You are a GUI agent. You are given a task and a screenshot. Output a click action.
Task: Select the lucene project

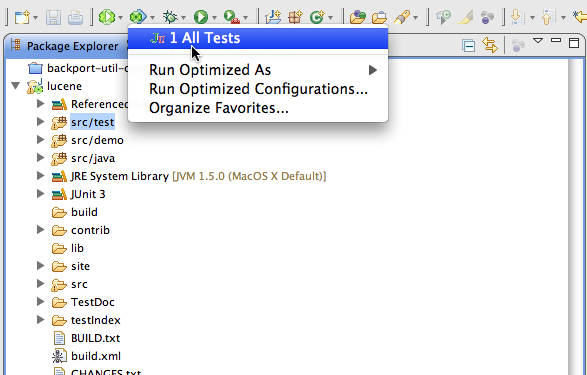[x=64, y=86]
